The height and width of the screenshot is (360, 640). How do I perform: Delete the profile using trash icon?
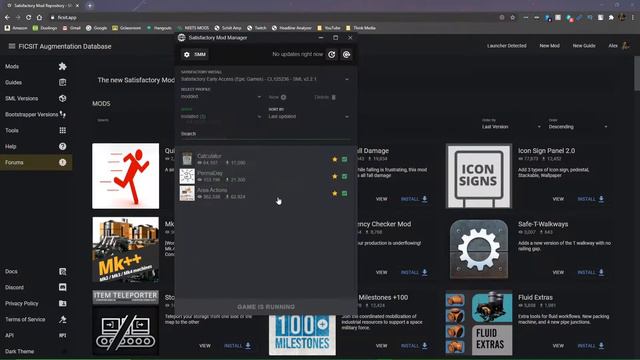pyautogui.click(x=333, y=97)
